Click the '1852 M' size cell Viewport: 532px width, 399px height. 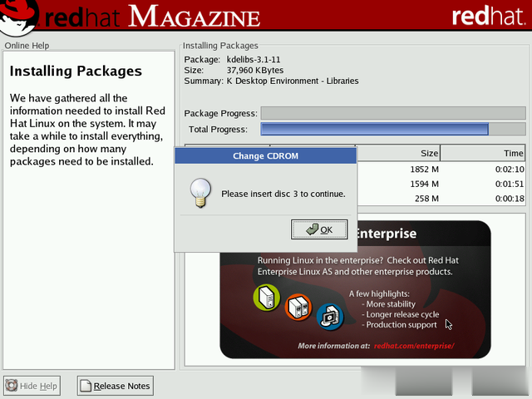pos(424,169)
